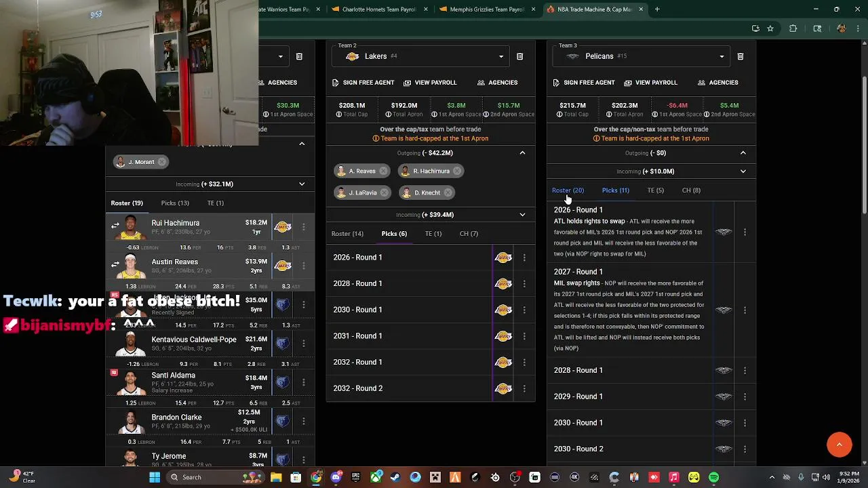Image resolution: width=868 pixels, height=488 pixels.
Task: Open File Explorer from the taskbar
Action: 276,477
